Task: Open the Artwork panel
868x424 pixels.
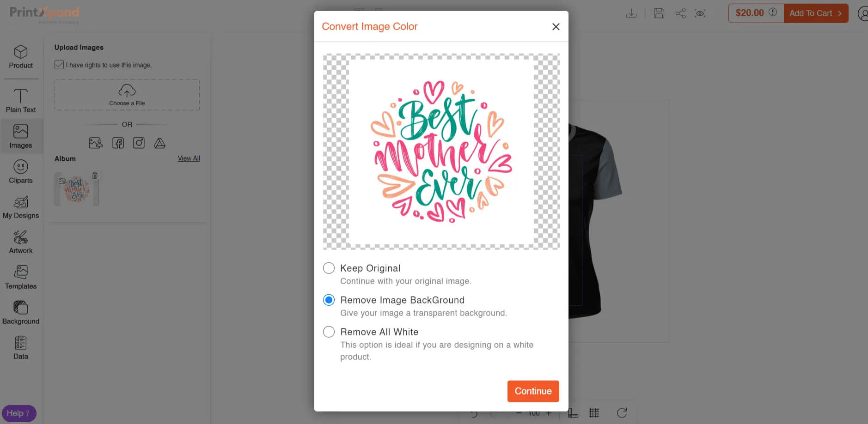Action: tap(21, 242)
